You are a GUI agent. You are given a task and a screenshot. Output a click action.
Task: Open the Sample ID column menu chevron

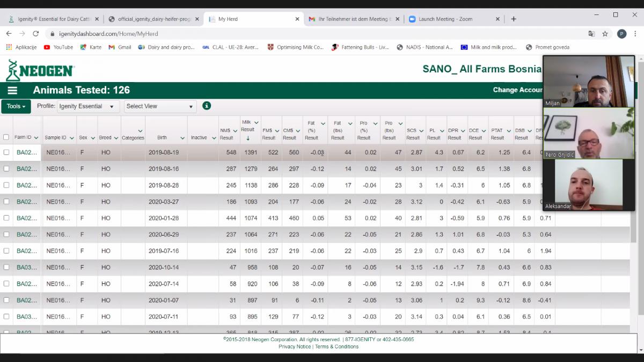[71, 138]
